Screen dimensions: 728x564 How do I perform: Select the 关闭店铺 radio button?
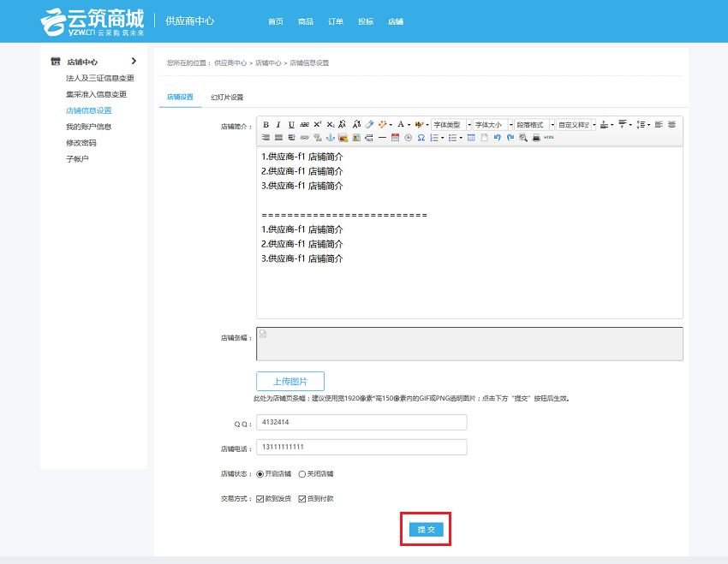(302, 473)
